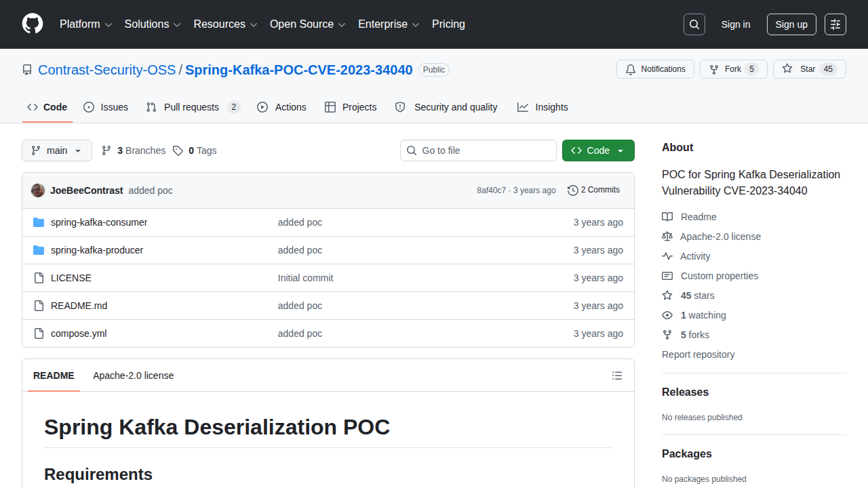The width and height of the screenshot is (868, 488).
Task: Open the search magnifier button
Action: coord(694,24)
